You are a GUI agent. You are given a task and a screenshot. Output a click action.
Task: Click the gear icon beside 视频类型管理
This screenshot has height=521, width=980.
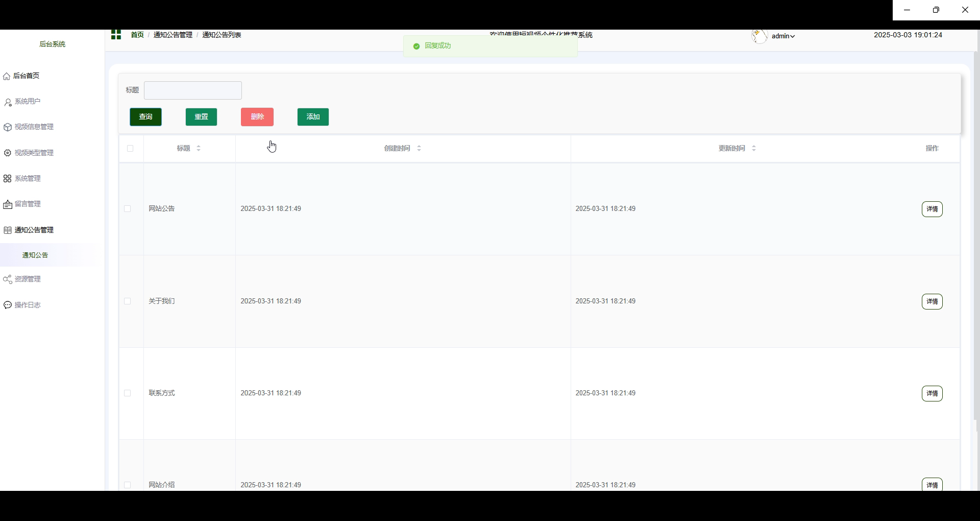(8, 153)
